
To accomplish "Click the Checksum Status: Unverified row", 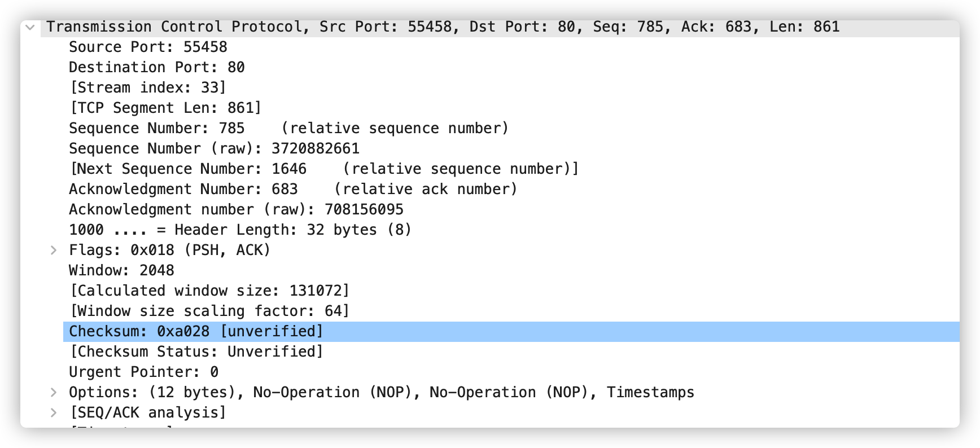I will pos(196,352).
